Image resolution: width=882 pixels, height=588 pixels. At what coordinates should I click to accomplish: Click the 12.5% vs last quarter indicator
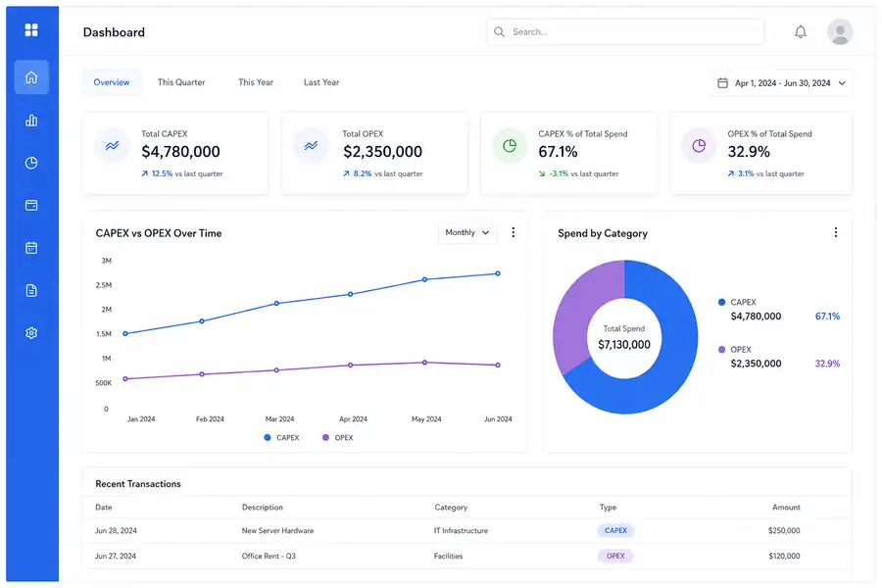coord(181,173)
